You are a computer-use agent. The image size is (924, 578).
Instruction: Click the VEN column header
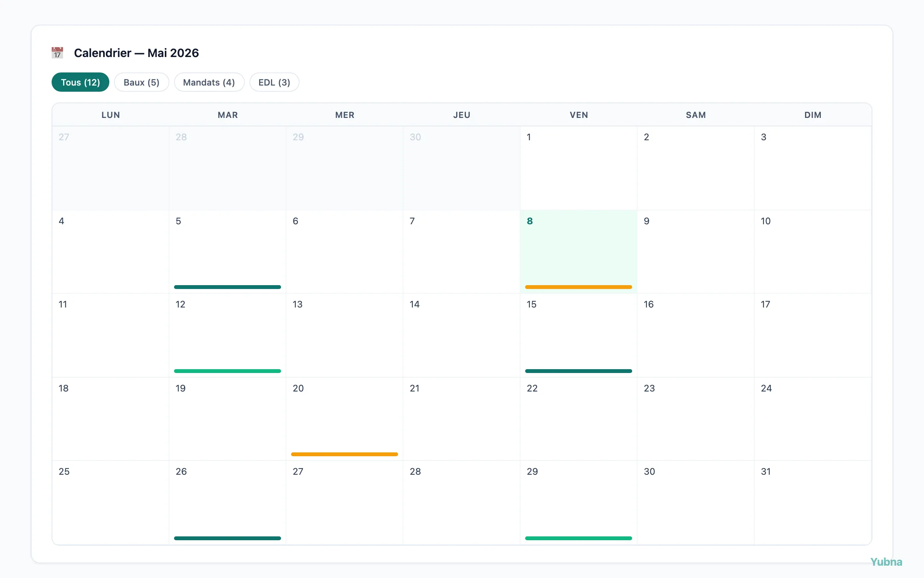[x=579, y=115]
